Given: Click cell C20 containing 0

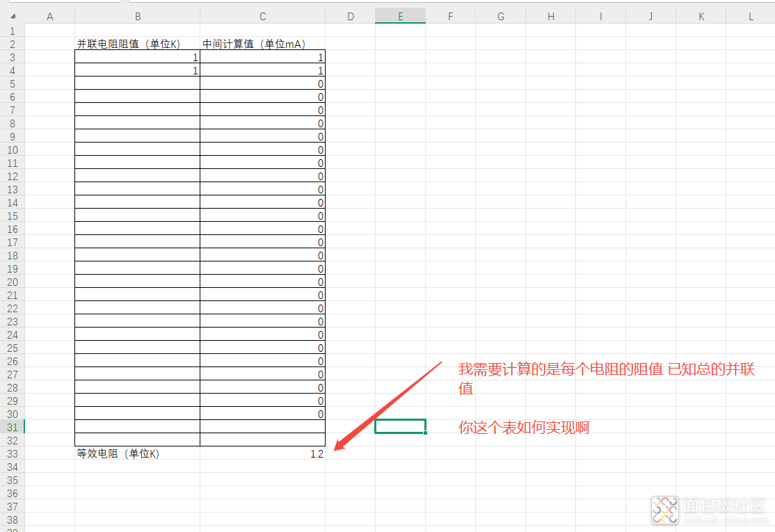Looking at the screenshot, I should (x=262, y=282).
